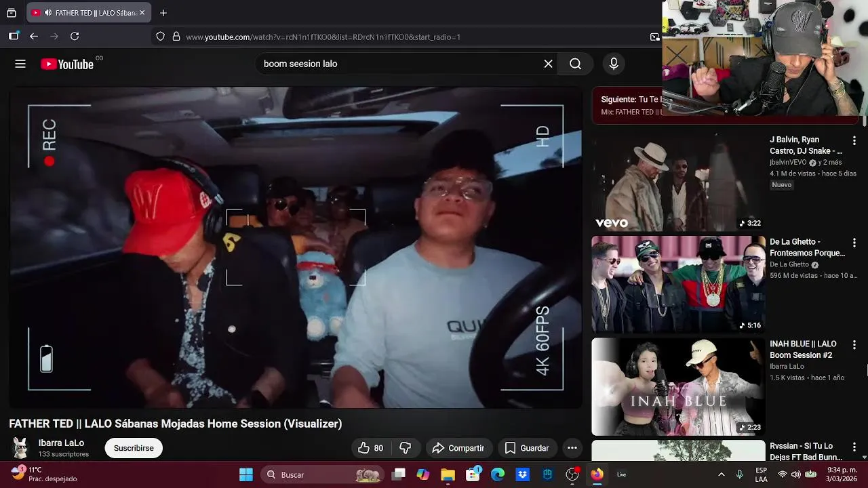This screenshot has width=868, height=488.
Task: Open the INAH BLUE thumbnail
Action: click(x=678, y=387)
